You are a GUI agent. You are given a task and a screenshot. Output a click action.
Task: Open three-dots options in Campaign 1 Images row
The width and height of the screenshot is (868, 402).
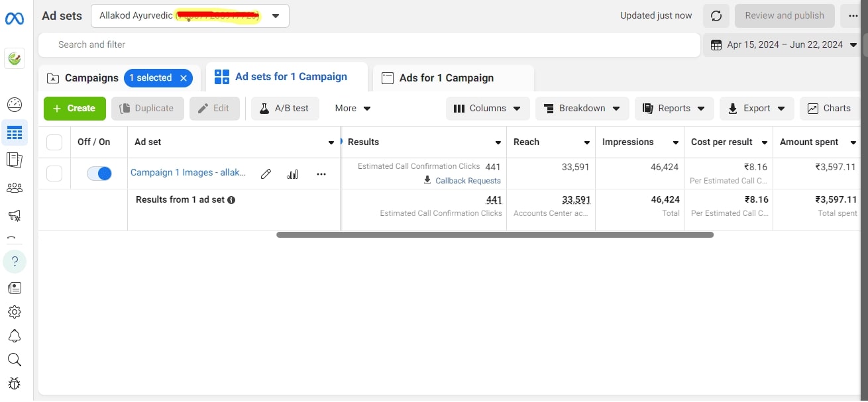(321, 174)
